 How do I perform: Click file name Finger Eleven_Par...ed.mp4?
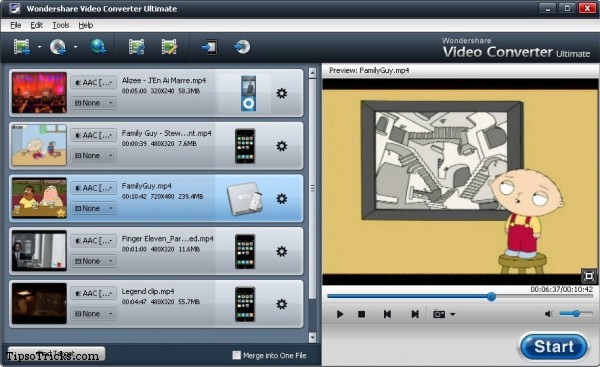coord(167,238)
